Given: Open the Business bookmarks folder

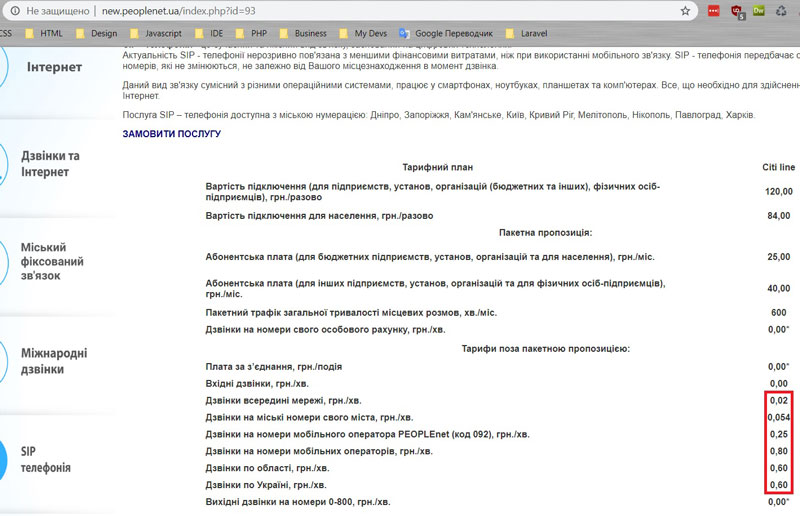Looking at the screenshot, I should [x=303, y=34].
